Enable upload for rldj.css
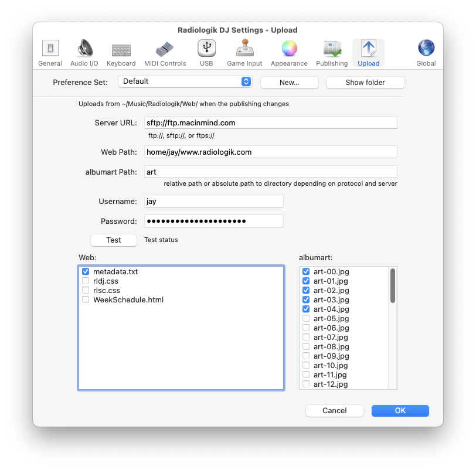This screenshot has height=470, width=476. (85, 281)
